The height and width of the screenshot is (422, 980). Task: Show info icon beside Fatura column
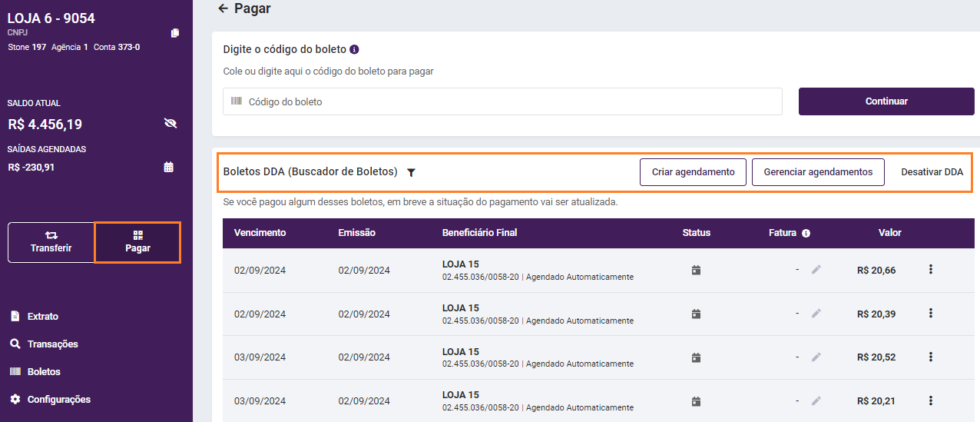tap(806, 233)
